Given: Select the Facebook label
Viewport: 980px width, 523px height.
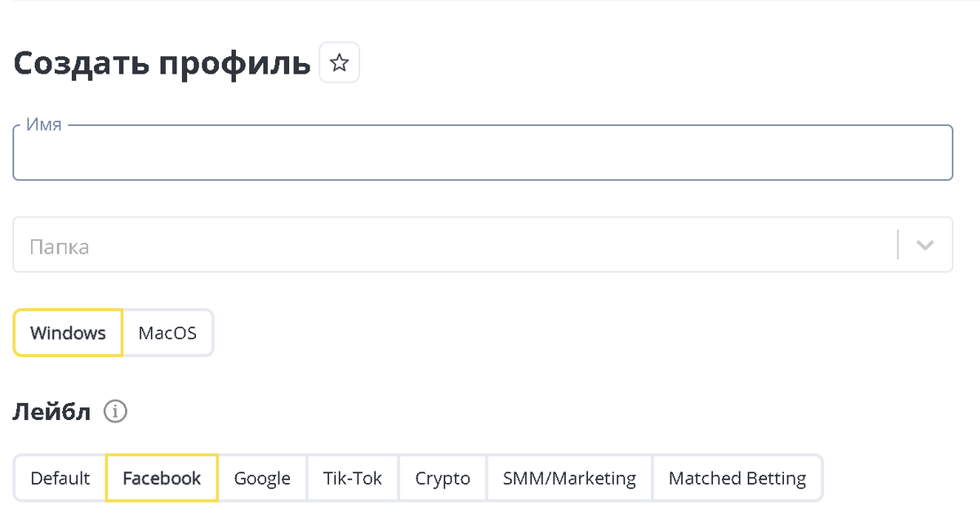Looking at the screenshot, I should point(162,478).
